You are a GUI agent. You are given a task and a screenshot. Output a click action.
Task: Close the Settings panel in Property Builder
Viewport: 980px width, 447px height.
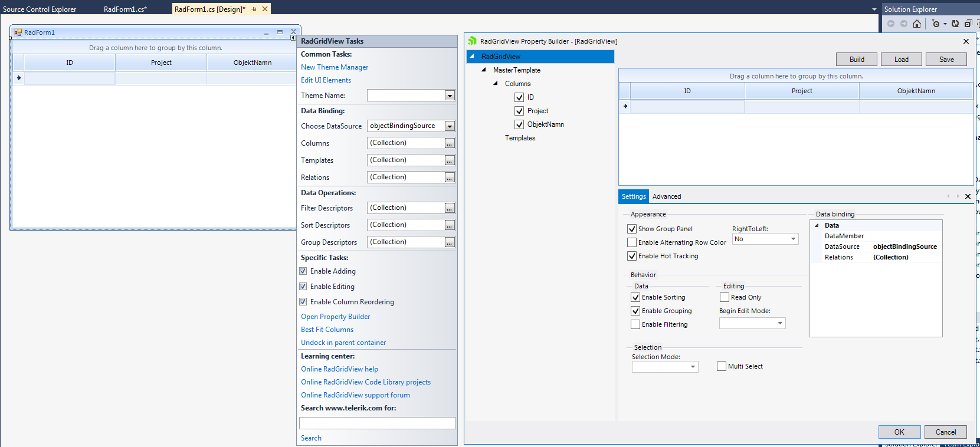tap(968, 196)
